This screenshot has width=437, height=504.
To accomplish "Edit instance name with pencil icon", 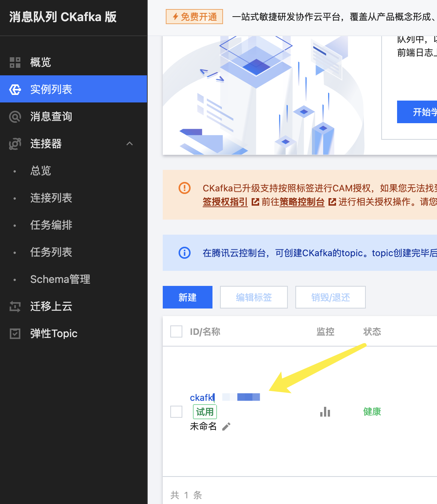I will click(226, 426).
